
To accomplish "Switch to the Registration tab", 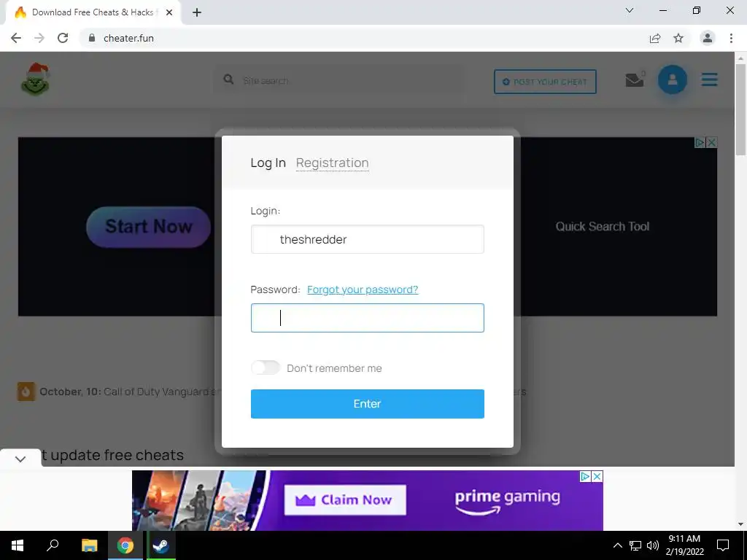I will 332,163.
